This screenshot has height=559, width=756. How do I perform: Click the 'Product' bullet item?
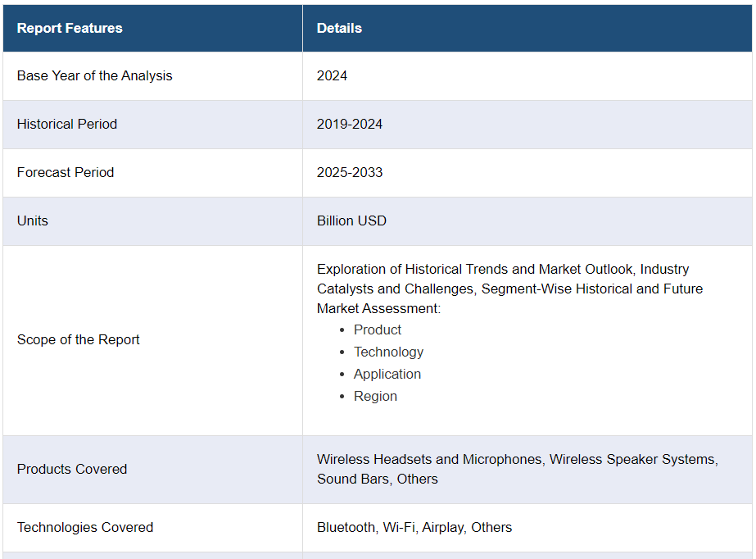378,329
